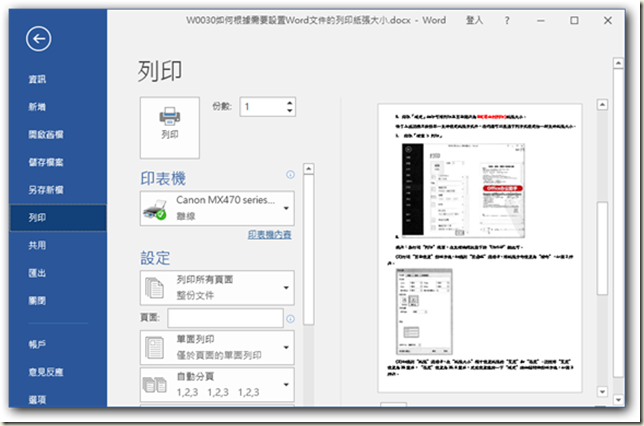Viewport: 644px width, 426px height.
Task: Click the pages icon in 列印所有頁面
Action: click(154, 288)
